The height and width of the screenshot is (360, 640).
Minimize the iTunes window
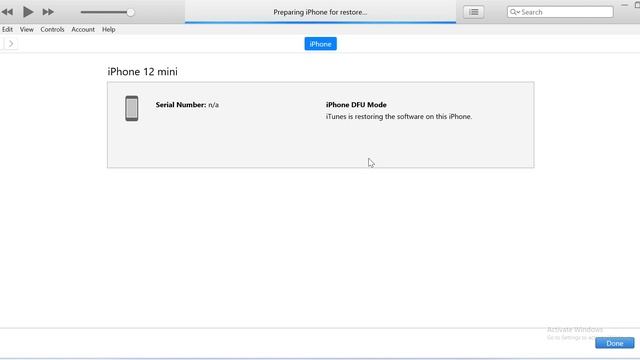click(624, 5)
